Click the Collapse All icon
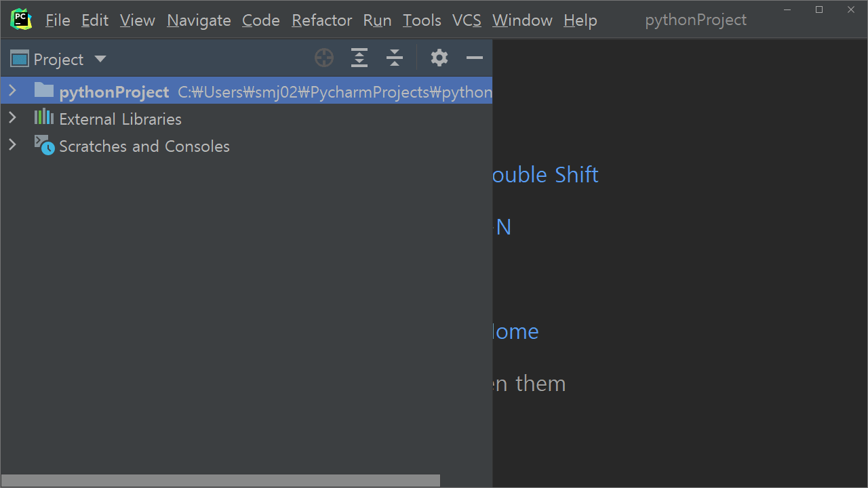 point(395,58)
